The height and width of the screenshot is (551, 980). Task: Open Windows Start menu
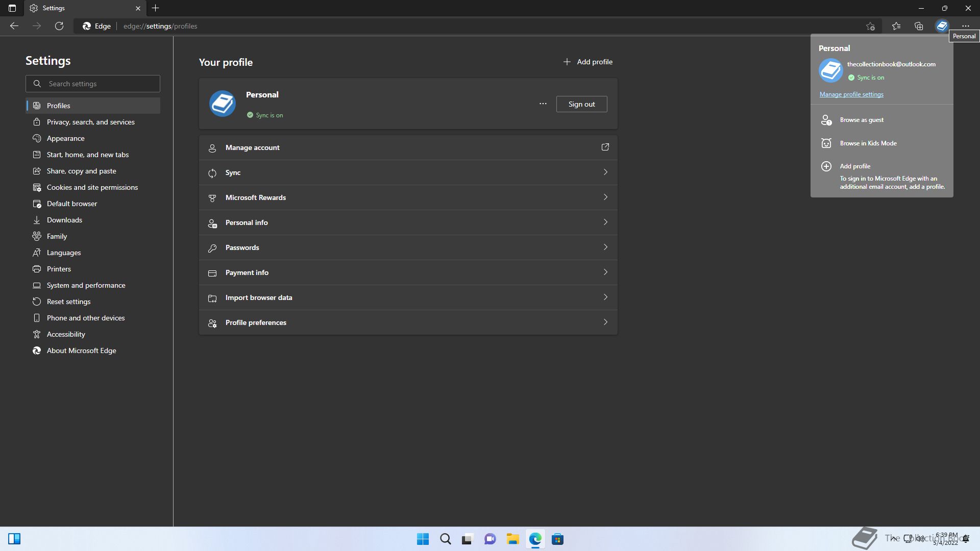423,539
